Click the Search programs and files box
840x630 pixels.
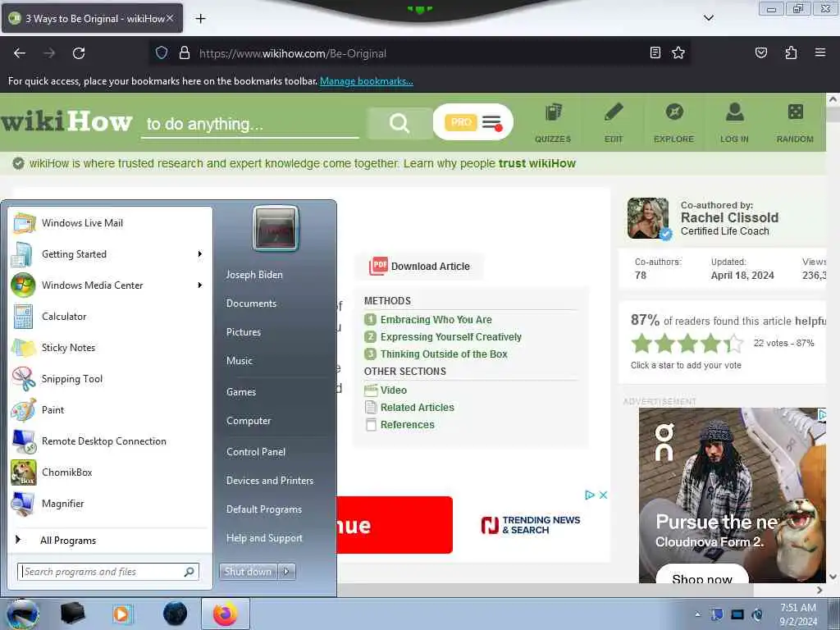pos(108,572)
